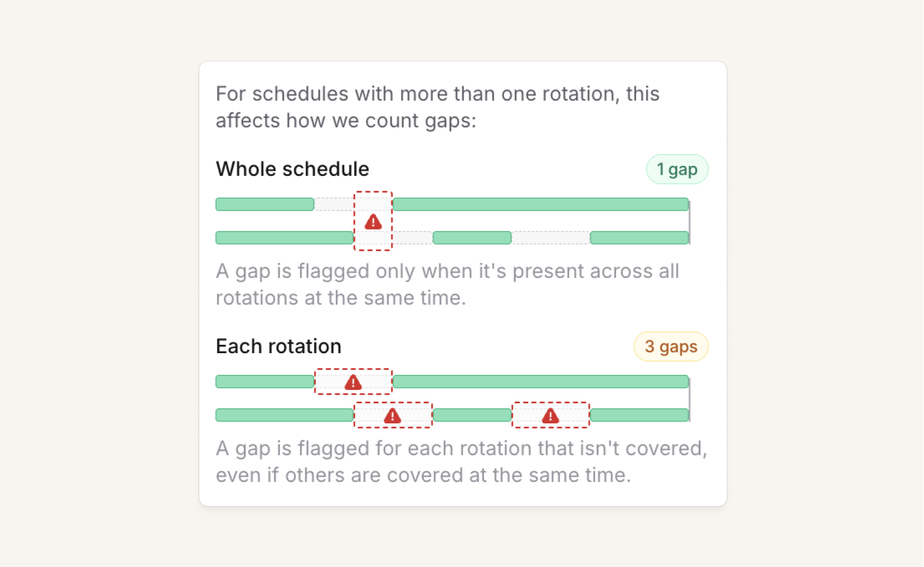Select the 'Each rotation' heading
Image resolution: width=924 pixels, height=567 pixels.
pyautogui.click(x=279, y=346)
